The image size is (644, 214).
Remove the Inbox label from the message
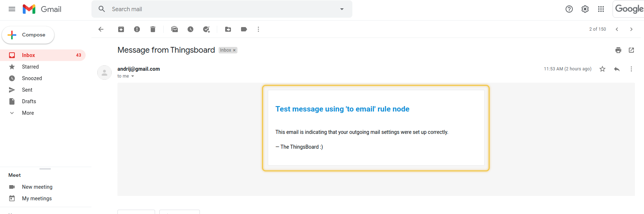(234, 51)
